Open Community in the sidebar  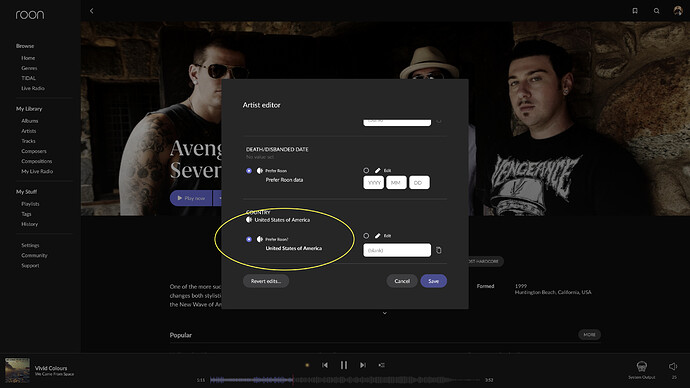(34, 256)
